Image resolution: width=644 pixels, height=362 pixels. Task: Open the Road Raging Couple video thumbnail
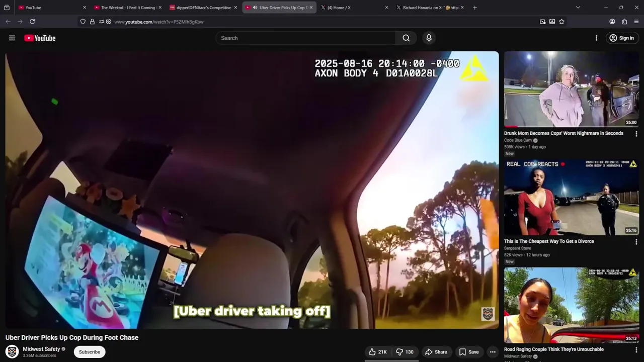pyautogui.click(x=572, y=305)
